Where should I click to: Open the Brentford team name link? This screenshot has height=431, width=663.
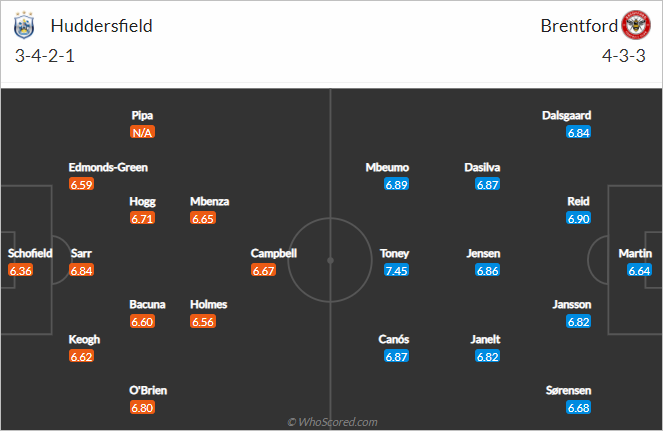coord(579,26)
